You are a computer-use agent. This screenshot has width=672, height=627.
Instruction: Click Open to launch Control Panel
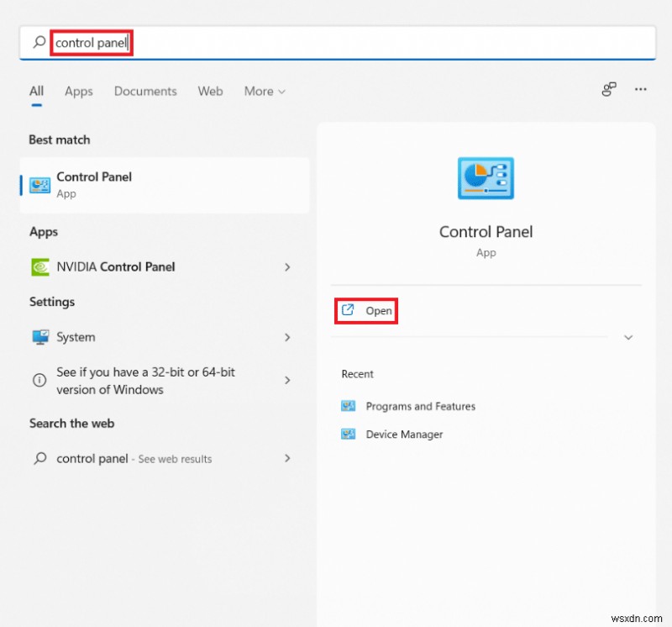click(x=366, y=310)
